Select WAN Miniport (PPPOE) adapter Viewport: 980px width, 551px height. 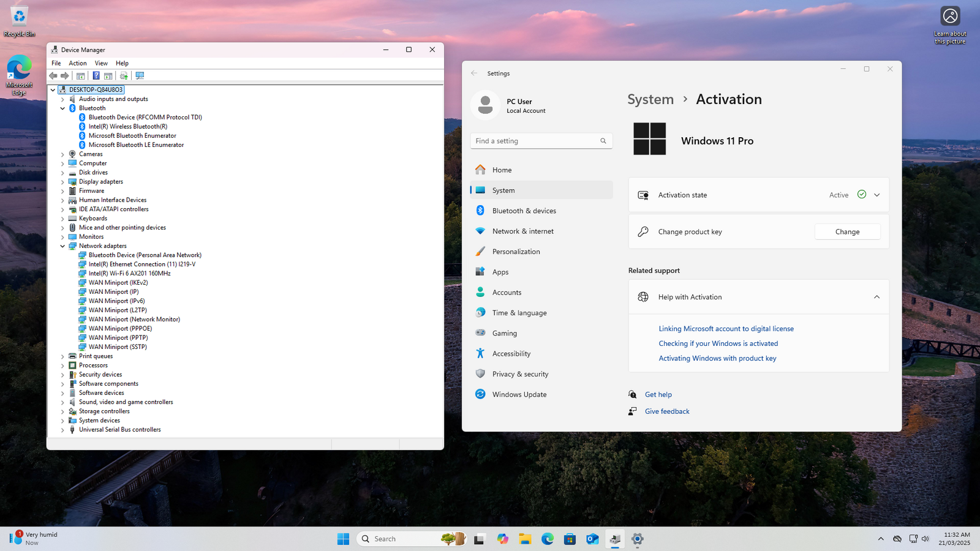(120, 329)
